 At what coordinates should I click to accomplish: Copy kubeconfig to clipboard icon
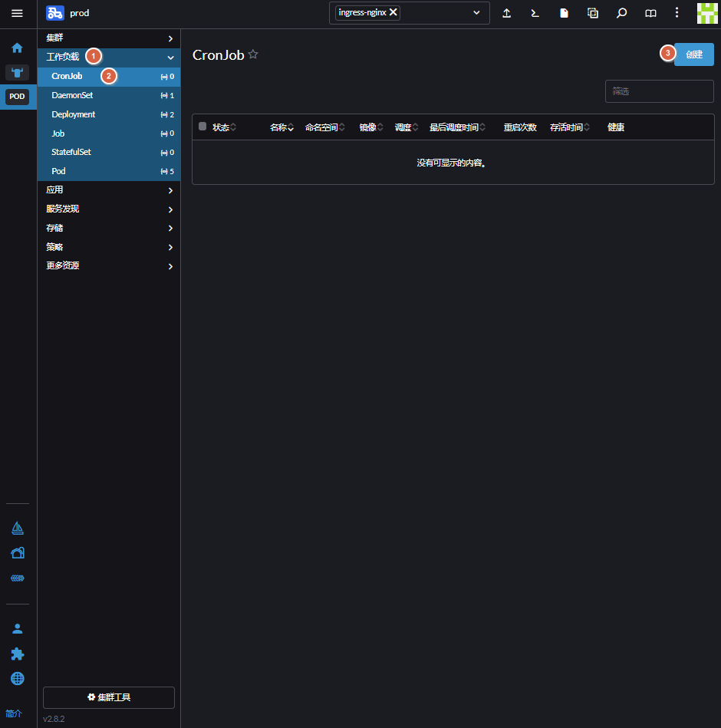coord(593,14)
